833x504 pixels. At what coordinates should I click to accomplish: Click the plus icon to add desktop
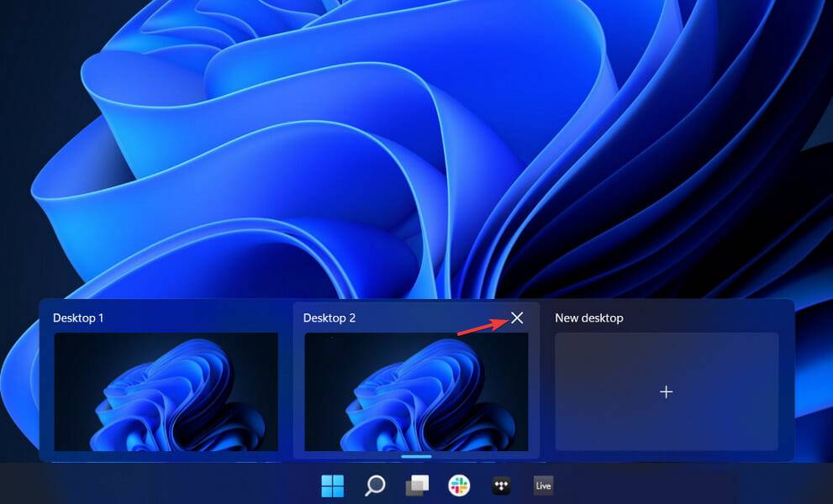(x=666, y=391)
